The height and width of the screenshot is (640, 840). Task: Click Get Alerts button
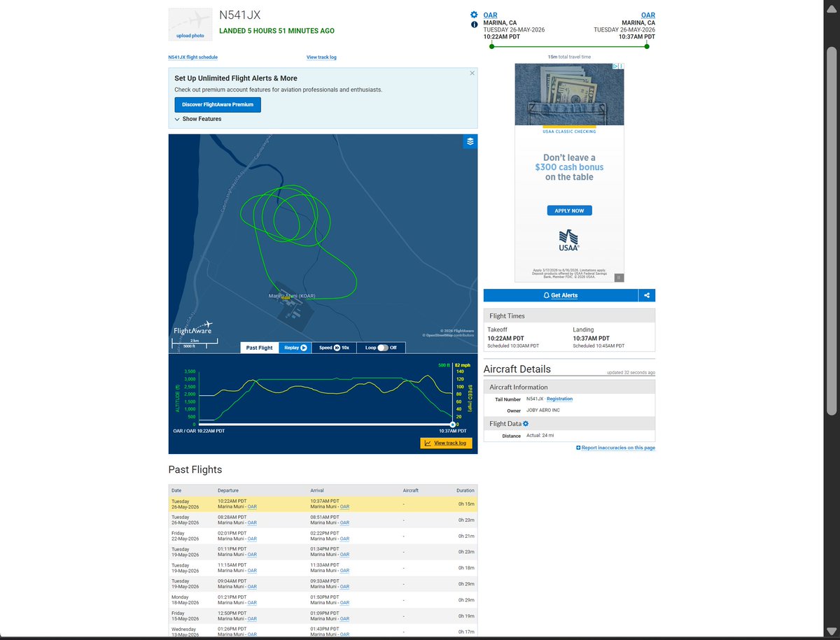pos(561,295)
